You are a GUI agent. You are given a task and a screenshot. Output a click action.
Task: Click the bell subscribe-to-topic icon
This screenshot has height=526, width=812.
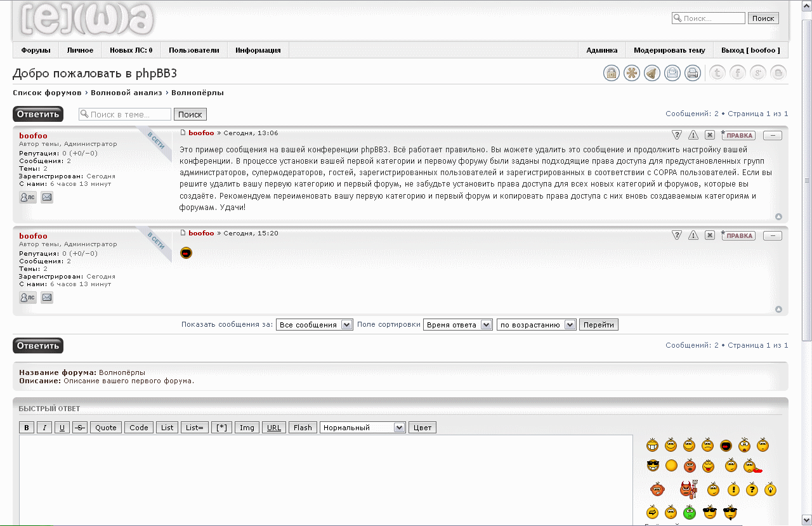tap(652, 73)
